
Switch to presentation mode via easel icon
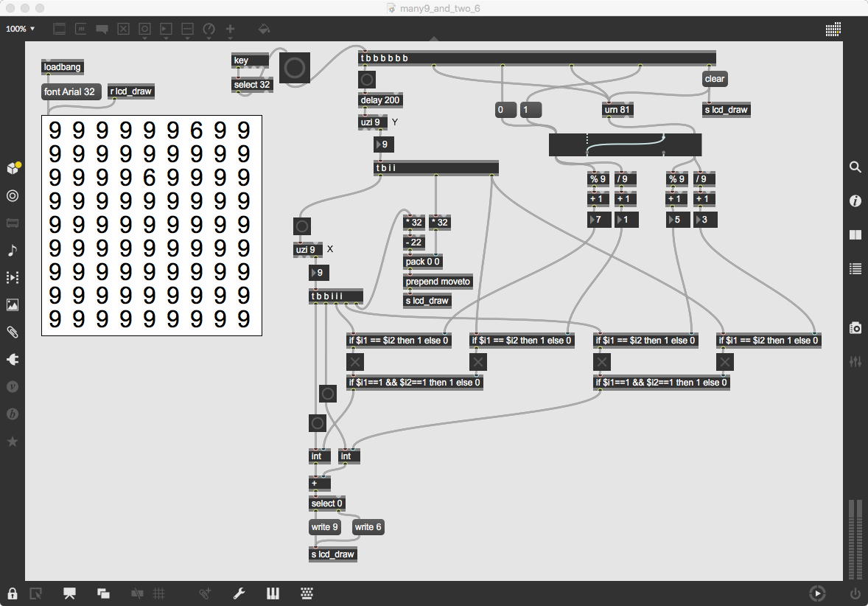coord(69,593)
